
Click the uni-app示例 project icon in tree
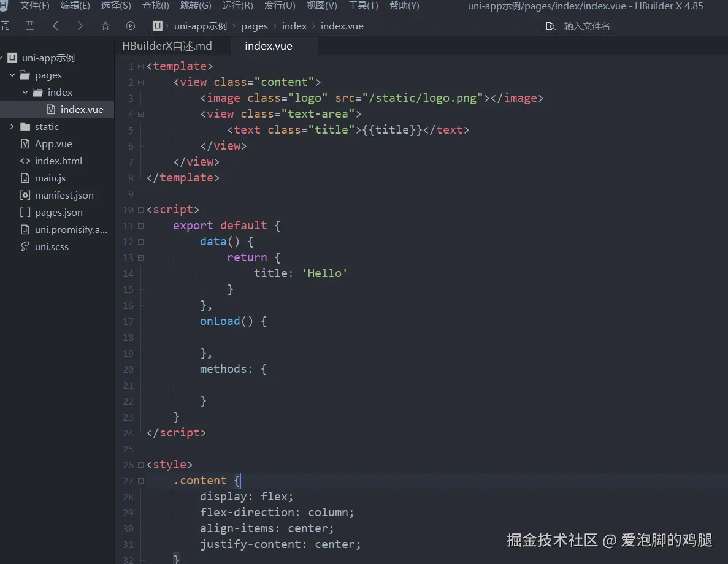tap(12, 58)
